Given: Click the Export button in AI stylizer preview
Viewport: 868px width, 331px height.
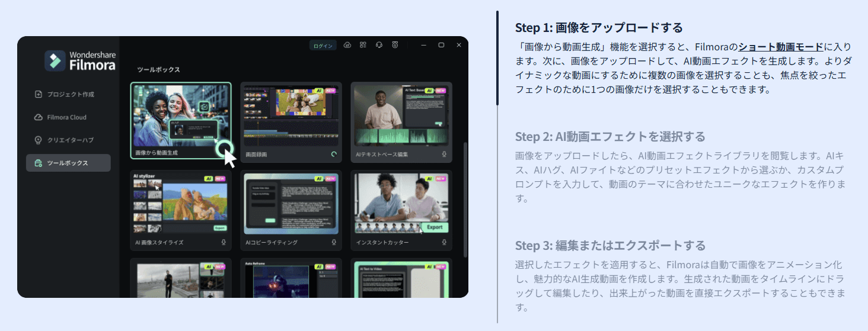Looking at the screenshot, I should point(220,228).
